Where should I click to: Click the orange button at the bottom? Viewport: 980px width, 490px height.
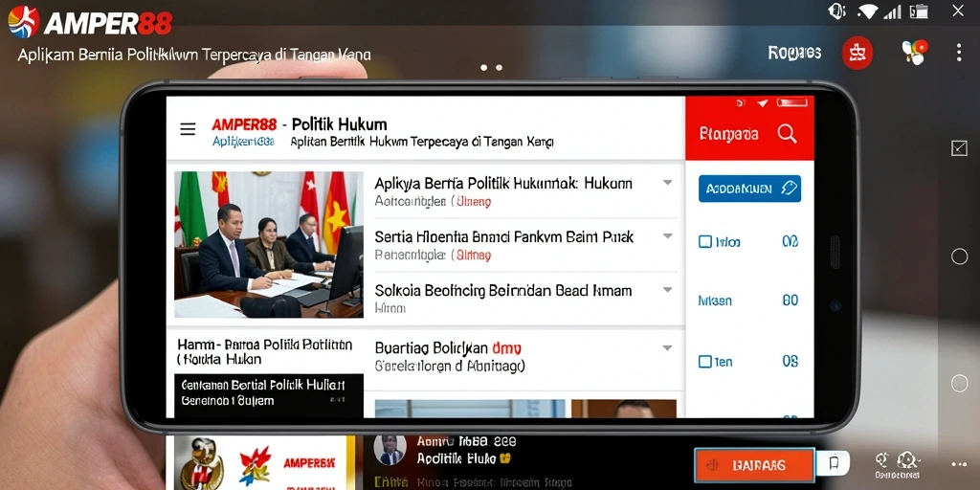[x=754, y=465]
